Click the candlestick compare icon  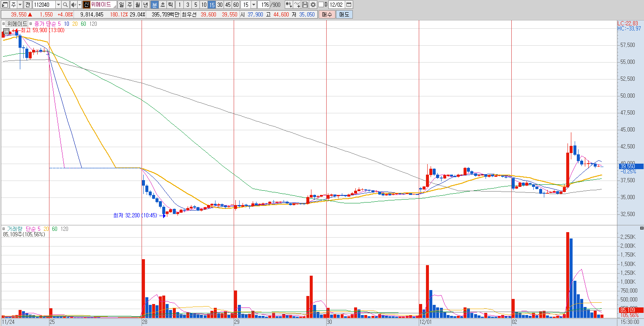coord(289,5)
